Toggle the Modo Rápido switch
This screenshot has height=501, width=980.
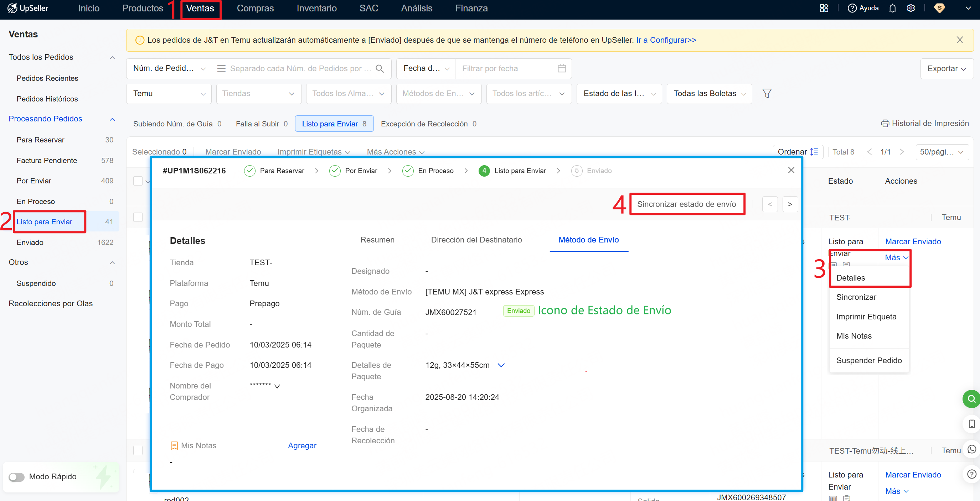tap(16, 477)
